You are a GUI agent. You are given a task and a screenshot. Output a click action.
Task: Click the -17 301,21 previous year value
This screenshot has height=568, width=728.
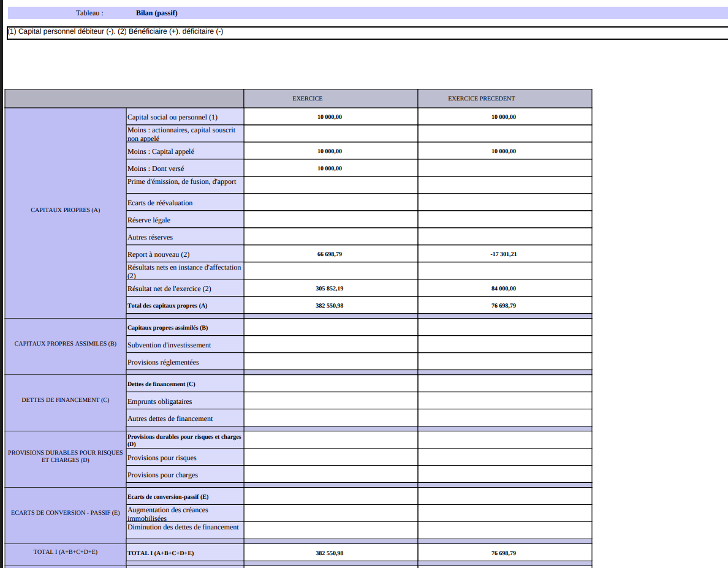503,254
